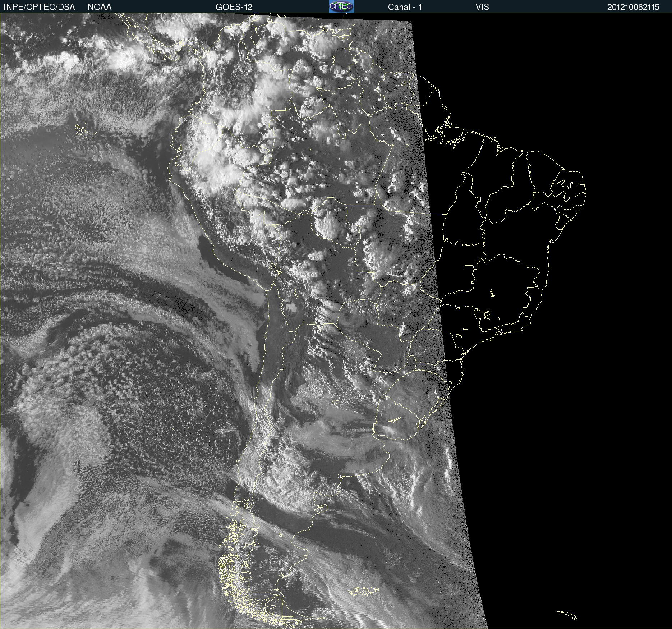Image resolution: width=672 pixels, height=629 pixels.
Task: Click the INPE/CPTEC/DSA header label
Action: pos(39,7)
